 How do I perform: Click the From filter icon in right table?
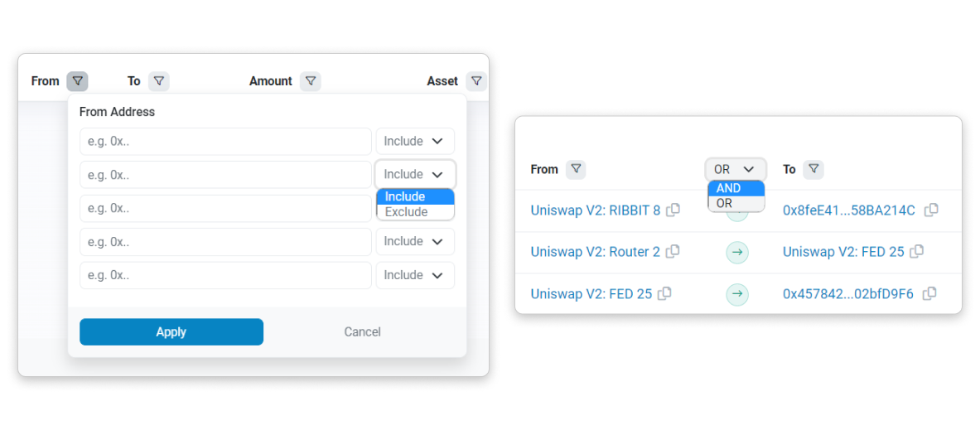(x=576, y=169)
